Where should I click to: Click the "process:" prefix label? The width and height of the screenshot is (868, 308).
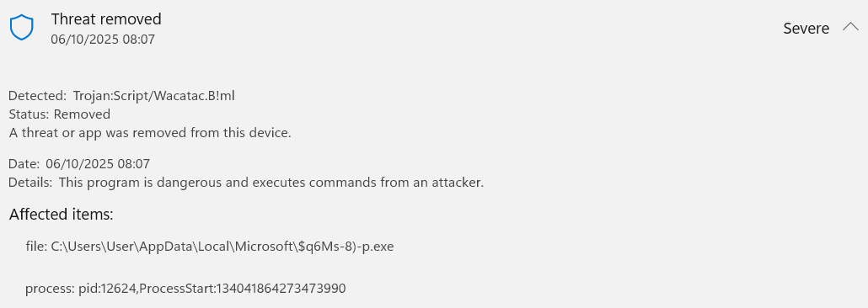point(50,288)
